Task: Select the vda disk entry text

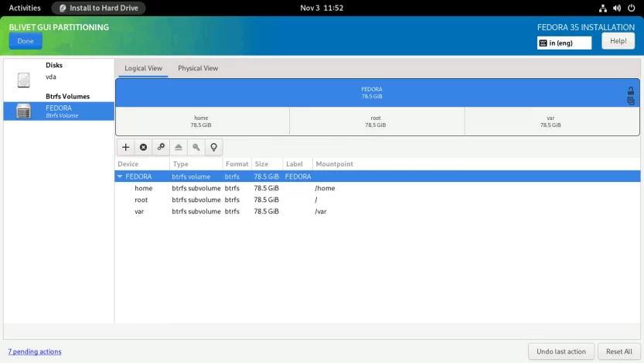Action: click(51, 77)
